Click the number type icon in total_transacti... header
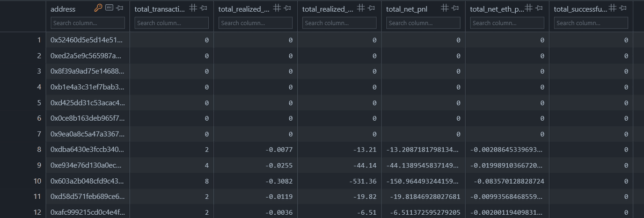Viewport: 644px width, 218px height. coord(193,8)
